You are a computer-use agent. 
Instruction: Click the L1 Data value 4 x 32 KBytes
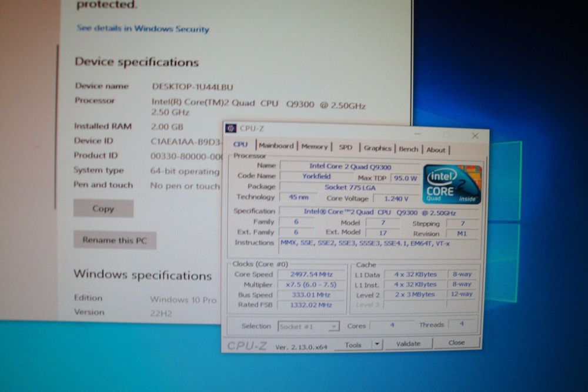coord(416,274)
